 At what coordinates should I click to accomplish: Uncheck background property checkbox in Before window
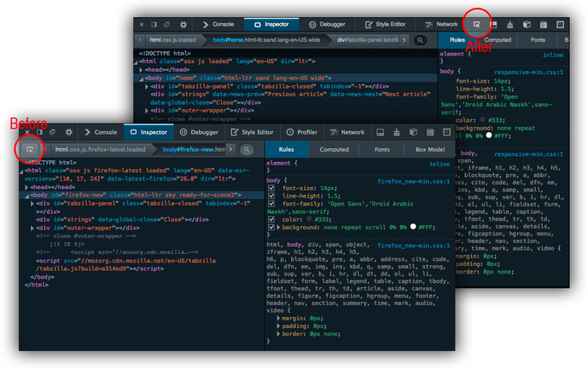coord(271,227)
